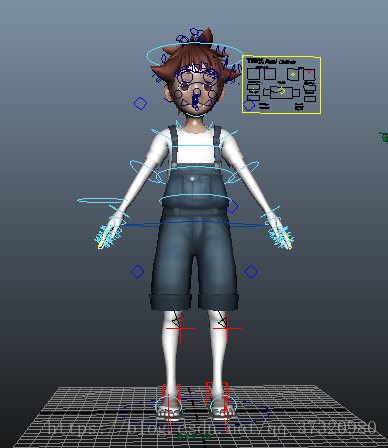The image size is (388, 448).
Task: Select cyan elbow ellipse on the left arm
Action: pyautogui.click(x=146, y=171)
